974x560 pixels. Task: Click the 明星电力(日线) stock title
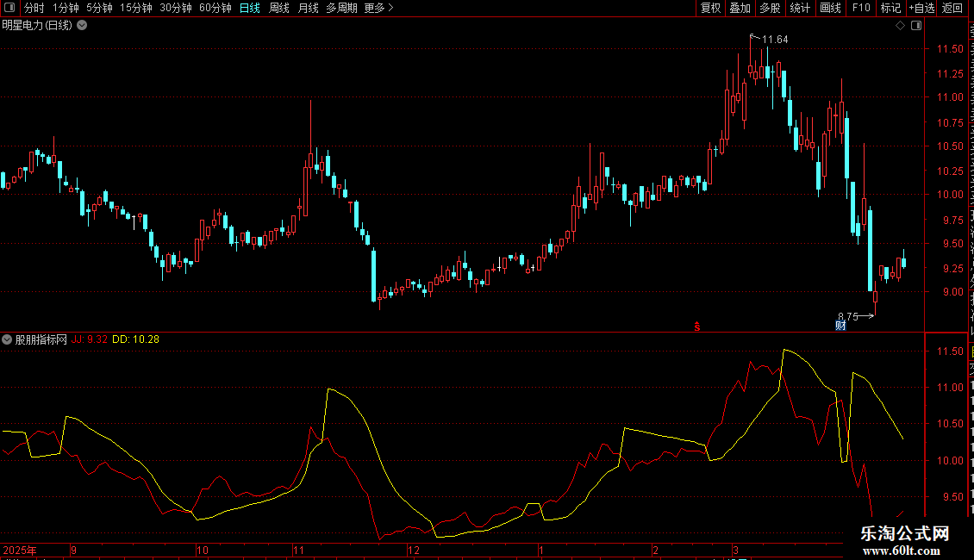[x=37, y=26]
